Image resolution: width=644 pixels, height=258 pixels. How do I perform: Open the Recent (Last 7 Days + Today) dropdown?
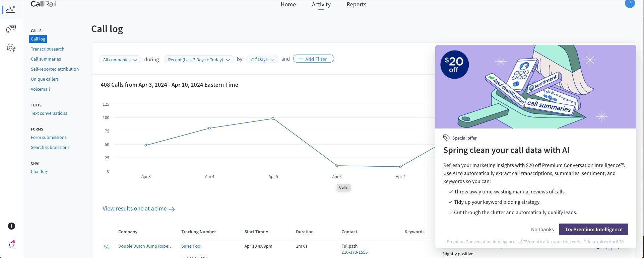[199, 60]
